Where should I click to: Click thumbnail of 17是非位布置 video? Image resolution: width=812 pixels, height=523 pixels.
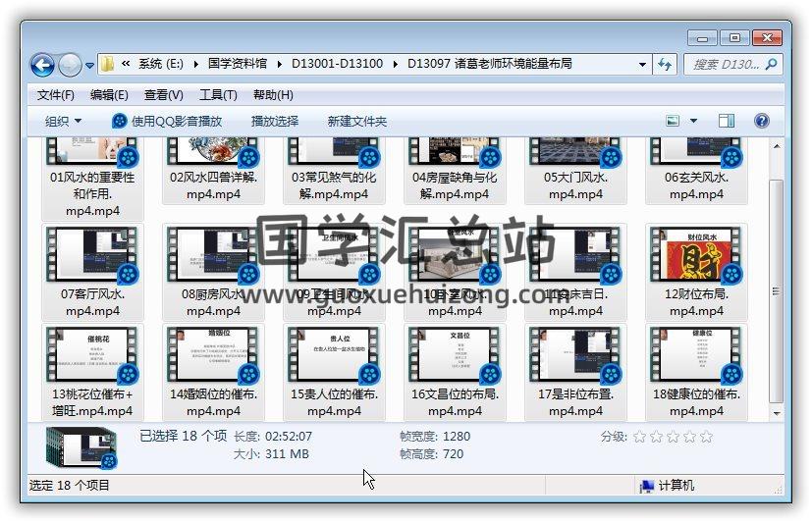click(574, 355)
